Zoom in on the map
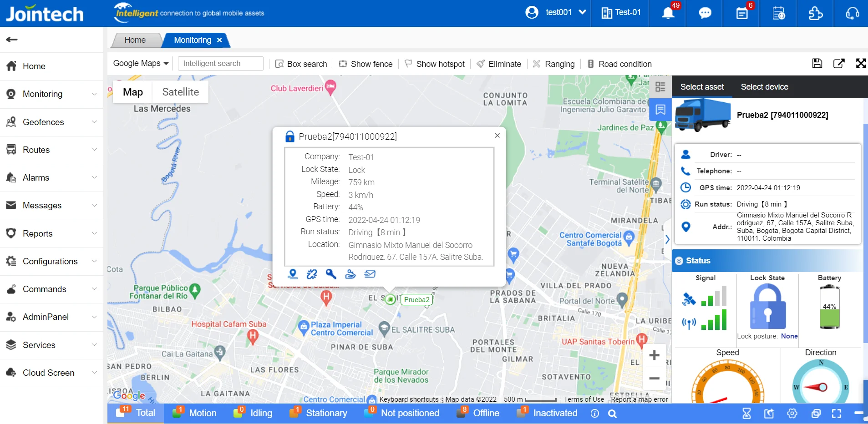Image resolution: width=868 pixels, height=424 pixels. point(654,355)
